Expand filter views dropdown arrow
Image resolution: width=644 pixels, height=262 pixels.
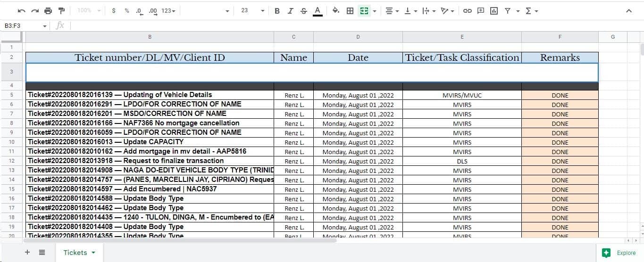[518, 11]
